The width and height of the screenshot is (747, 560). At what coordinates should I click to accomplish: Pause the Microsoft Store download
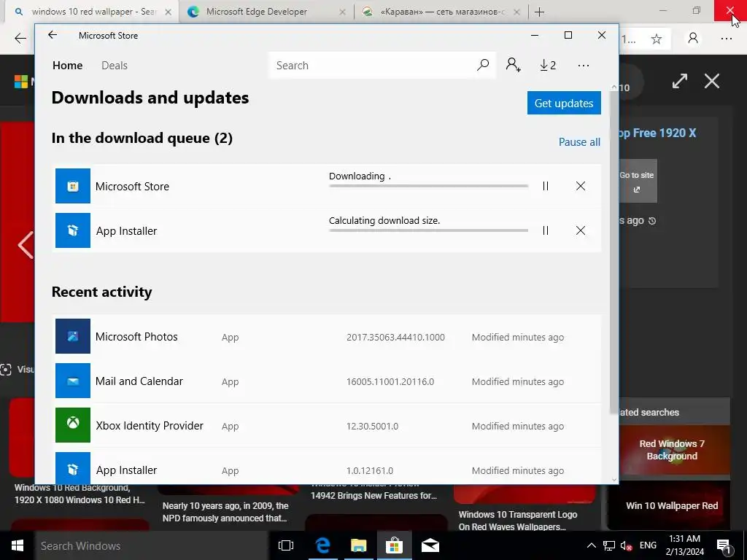tap(546, 186)
